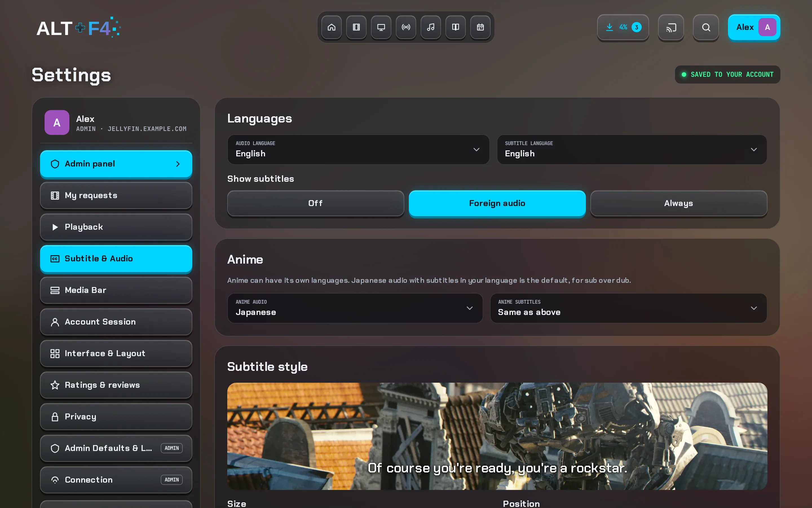Open the Interface & Layout section

coord(116,353)
